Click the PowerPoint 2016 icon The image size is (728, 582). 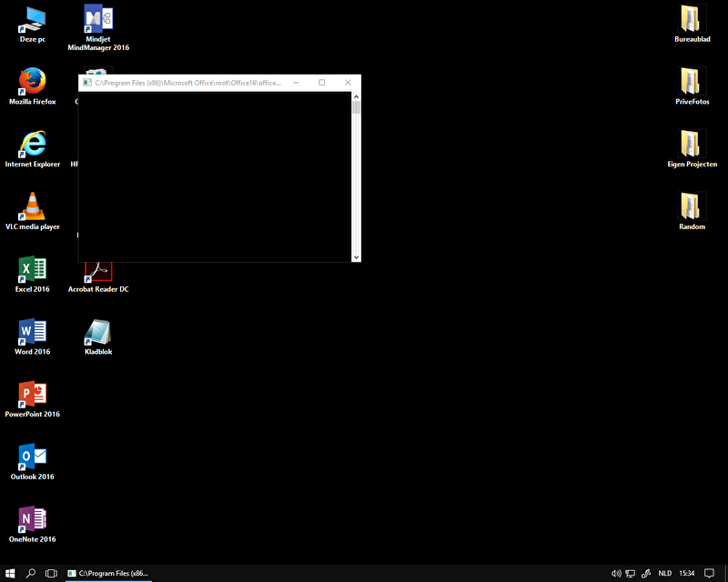(33, 395)
